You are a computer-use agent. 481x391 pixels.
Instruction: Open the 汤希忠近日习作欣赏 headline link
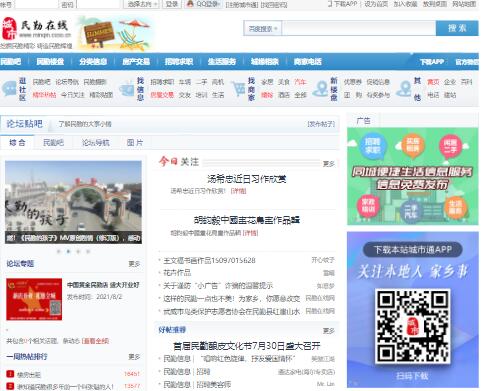247,179
